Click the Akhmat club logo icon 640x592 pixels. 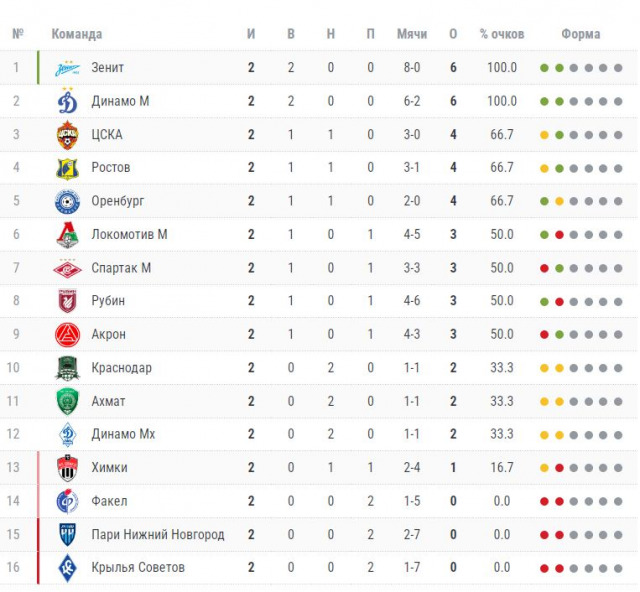tap(67, 401)
